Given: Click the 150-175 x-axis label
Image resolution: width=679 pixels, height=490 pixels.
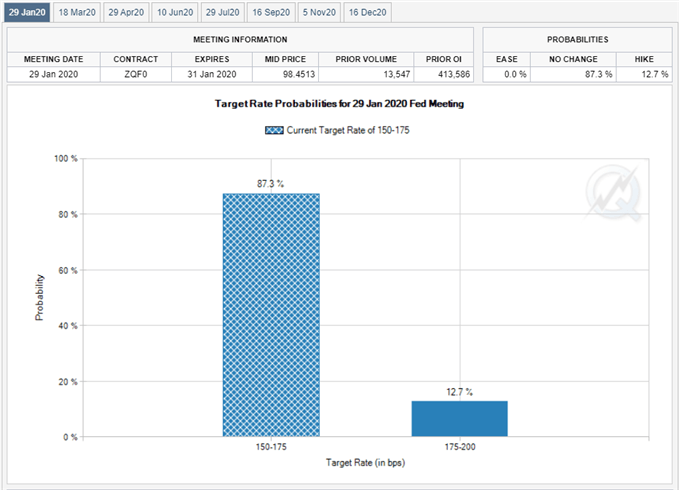Looking at the screenshot, I should 271,447.
